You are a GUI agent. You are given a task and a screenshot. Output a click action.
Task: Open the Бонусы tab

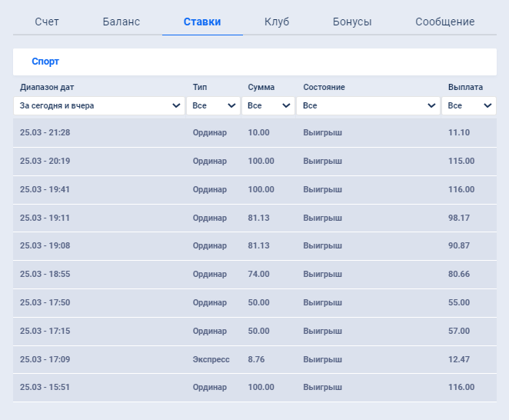point(352,22)
